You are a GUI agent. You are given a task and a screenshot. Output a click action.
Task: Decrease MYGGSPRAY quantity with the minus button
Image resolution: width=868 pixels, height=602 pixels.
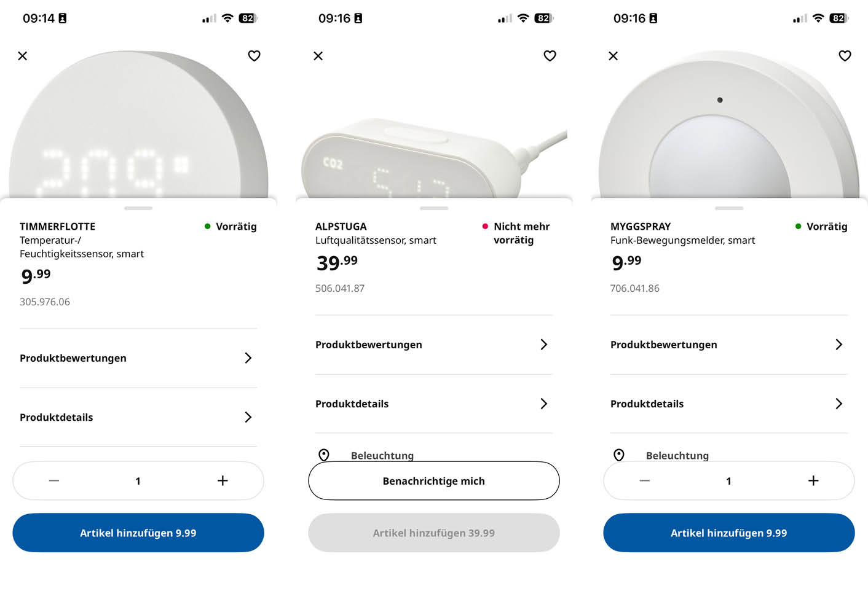coord(644,481)
